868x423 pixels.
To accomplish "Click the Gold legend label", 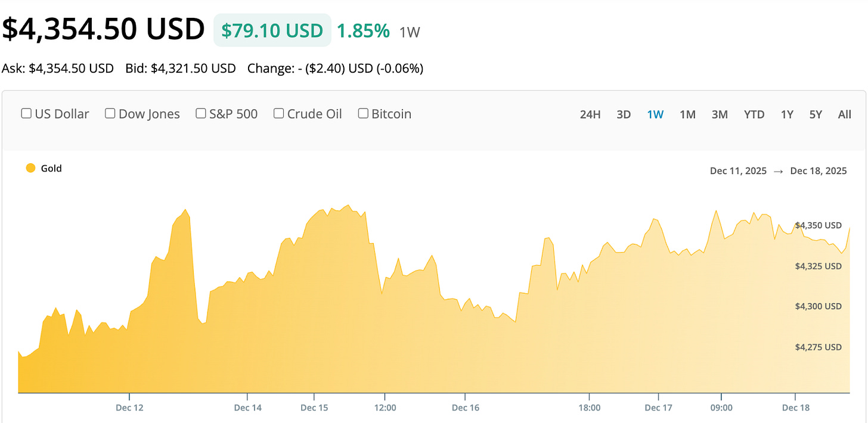I will point(51,169).
